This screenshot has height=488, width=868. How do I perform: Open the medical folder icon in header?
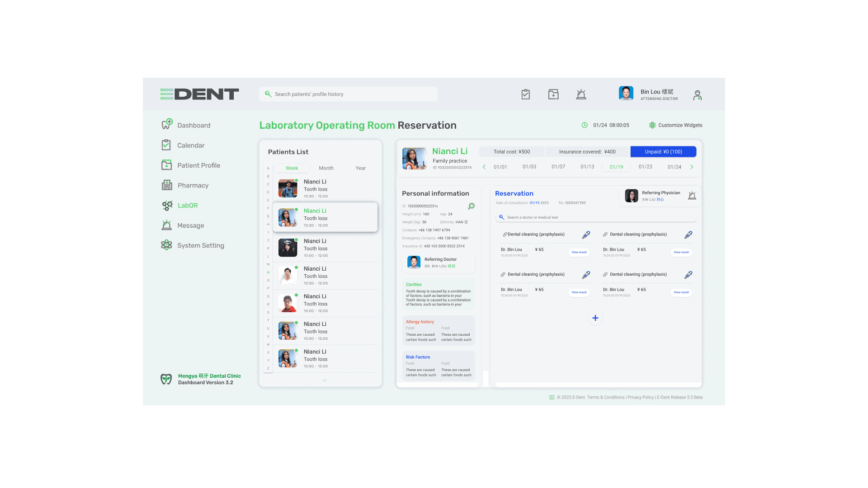[553, 94]
